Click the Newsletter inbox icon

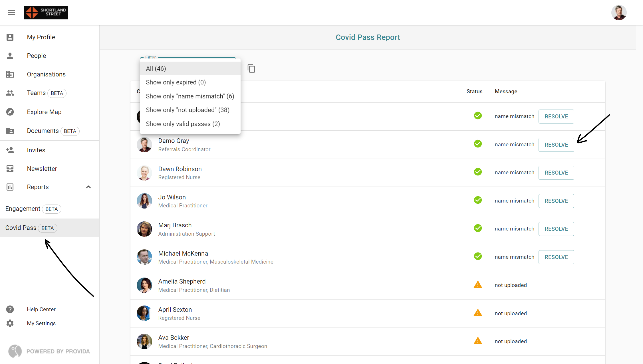[10, 169]
